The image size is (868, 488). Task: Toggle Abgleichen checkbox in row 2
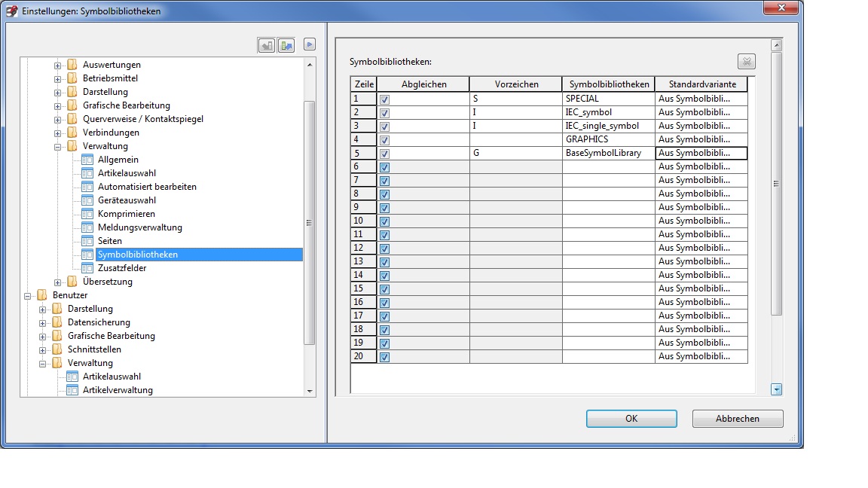(384, 113)
